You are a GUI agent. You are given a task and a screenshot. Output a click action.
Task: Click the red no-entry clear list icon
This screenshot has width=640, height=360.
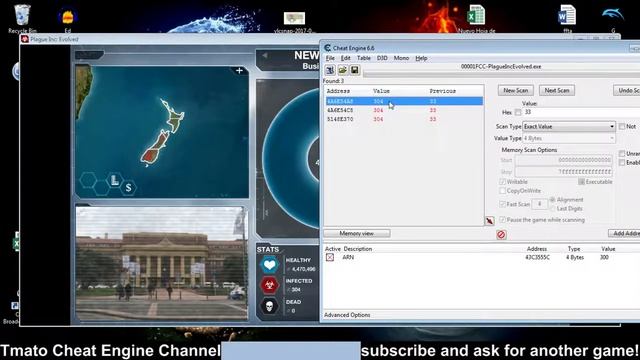point(501,235)
